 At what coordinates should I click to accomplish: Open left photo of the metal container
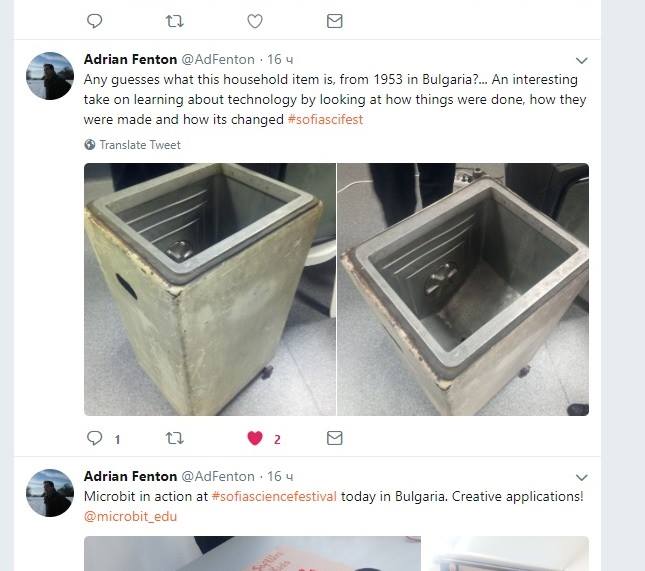point(210,289)
